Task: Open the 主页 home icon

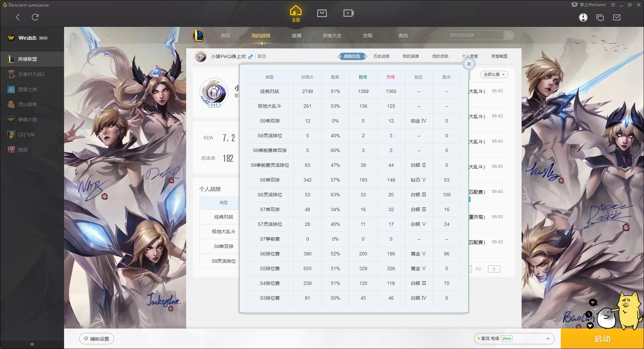Action: 296,14
